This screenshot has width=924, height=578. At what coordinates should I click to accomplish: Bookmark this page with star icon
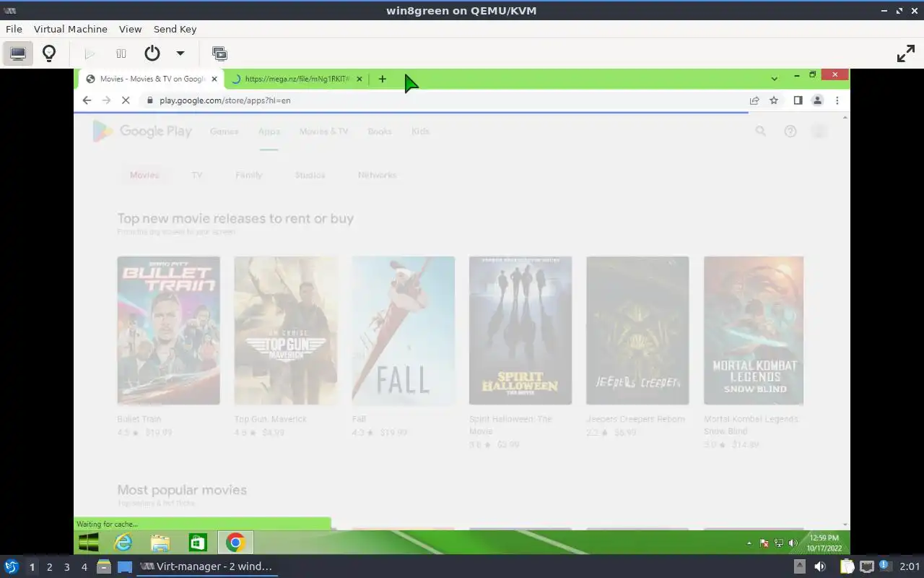(x=774, y=100)
